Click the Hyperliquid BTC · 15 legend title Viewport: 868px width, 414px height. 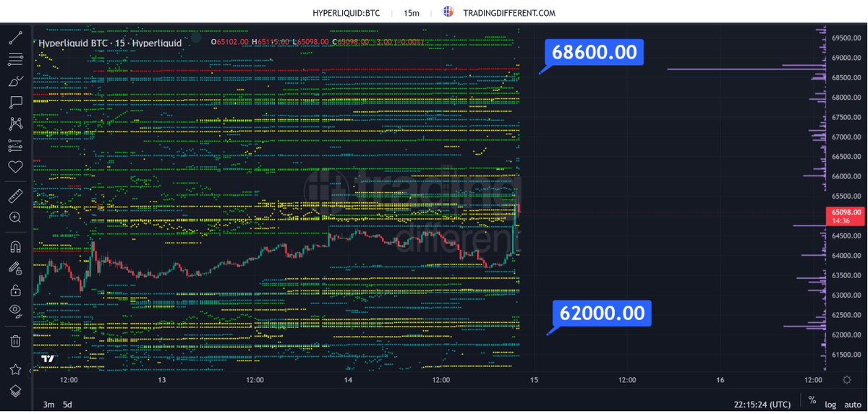[x=110, y=43]
